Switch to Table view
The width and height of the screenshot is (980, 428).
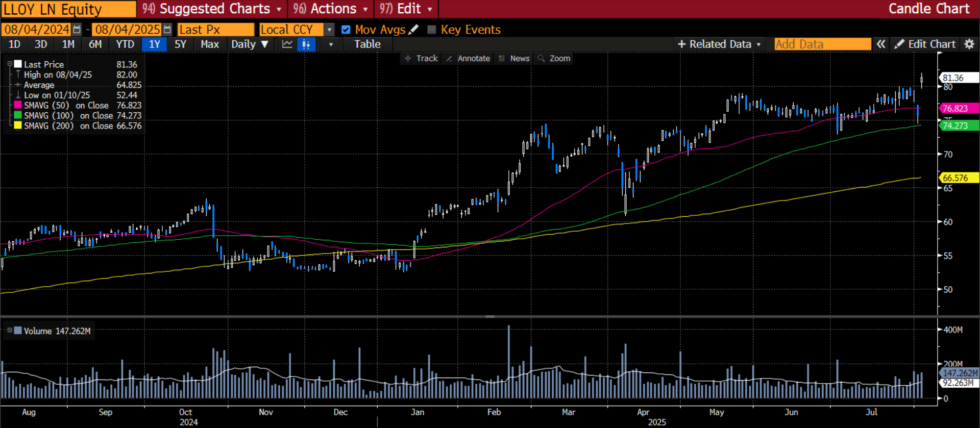[367, 44]
